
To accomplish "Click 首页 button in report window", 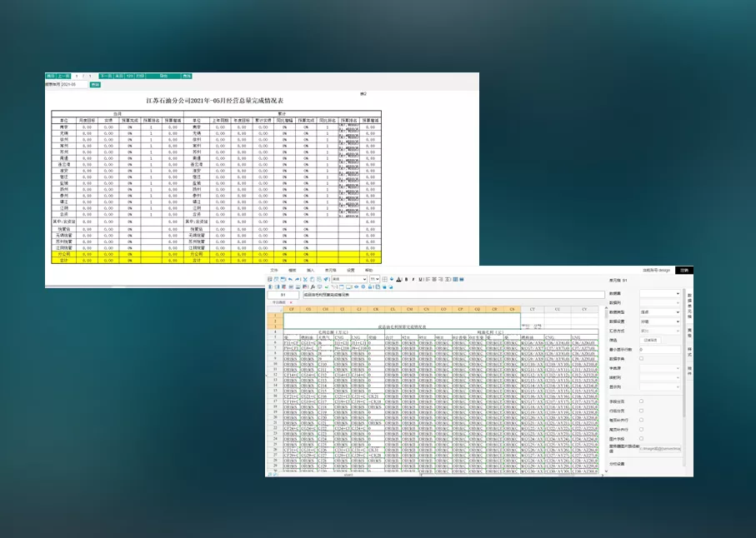I will [51, 76].
